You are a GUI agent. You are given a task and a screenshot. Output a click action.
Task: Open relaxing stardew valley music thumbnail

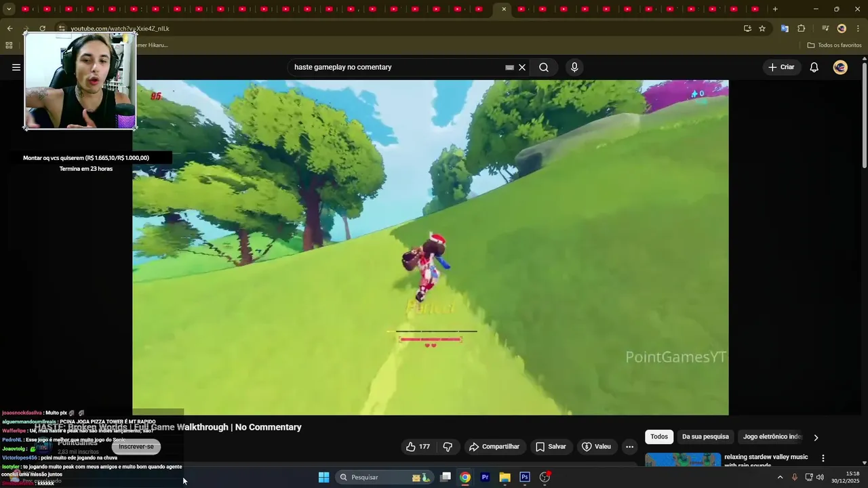683,460
